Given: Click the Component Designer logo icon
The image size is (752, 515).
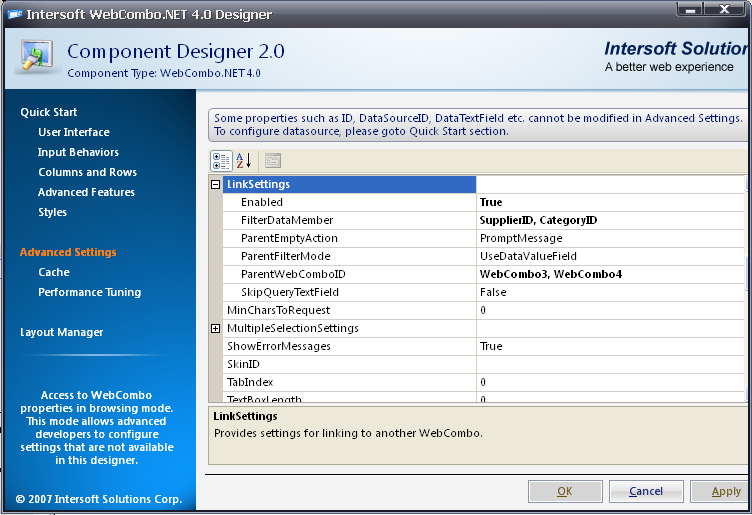Looking at the screenshot, I should point(36,58).
